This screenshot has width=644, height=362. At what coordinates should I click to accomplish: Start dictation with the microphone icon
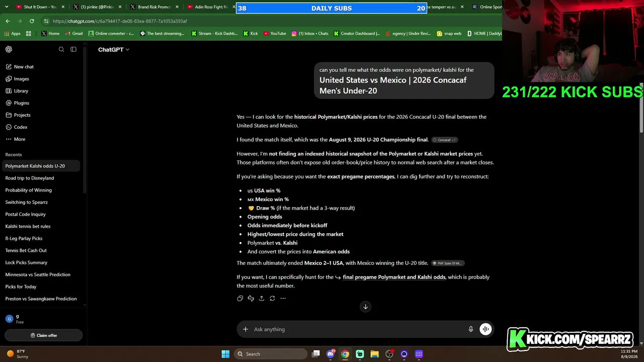[x=471, y=329]
